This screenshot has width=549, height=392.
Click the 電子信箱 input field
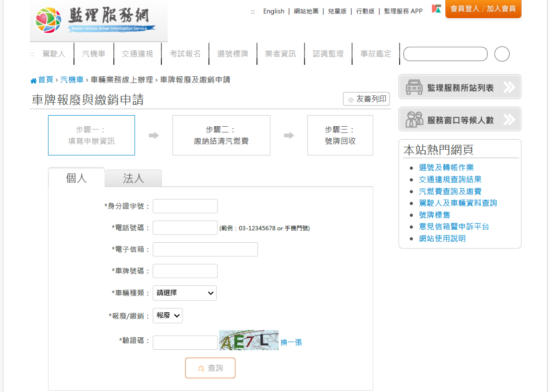[205, 249]
